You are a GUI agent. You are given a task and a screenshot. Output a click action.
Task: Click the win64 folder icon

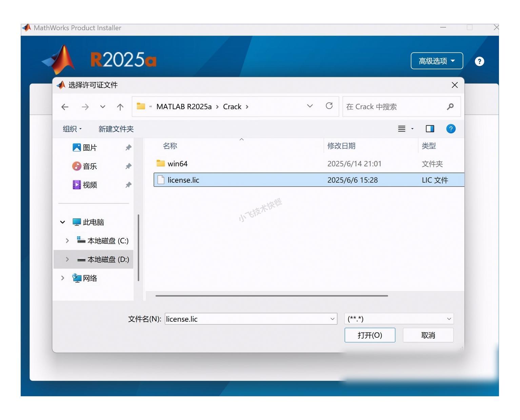161,163
